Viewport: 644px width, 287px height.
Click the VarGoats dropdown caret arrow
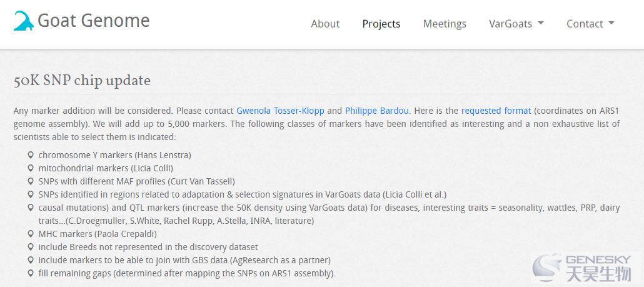[x=540, y=23]
